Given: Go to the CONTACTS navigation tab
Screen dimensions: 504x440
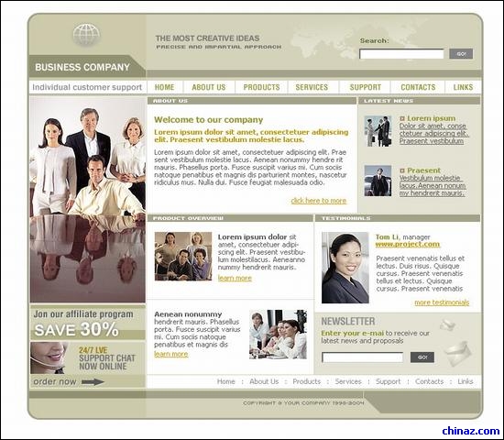Looking at the screenshot, I should pos(418,87).
